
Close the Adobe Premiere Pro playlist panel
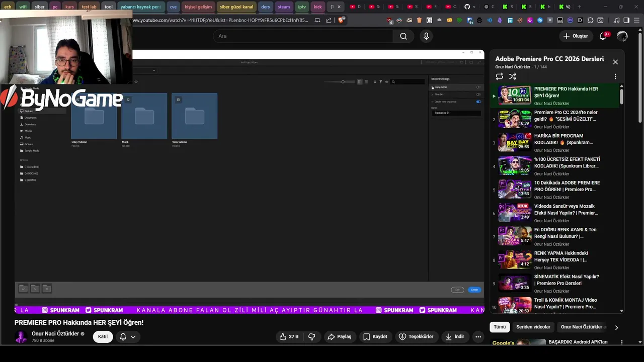point(615,62)
